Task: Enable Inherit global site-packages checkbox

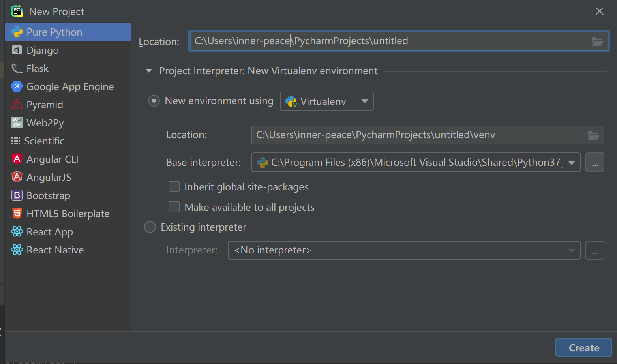Action: click(174, 186)
